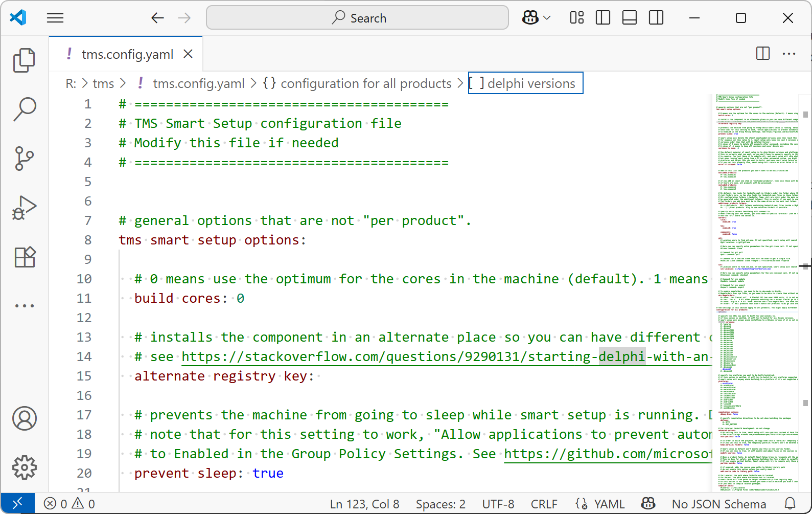Split the editor right
The width and height of the screenshot is (812, 514).
pyautogui.click(x=763, y=53)
